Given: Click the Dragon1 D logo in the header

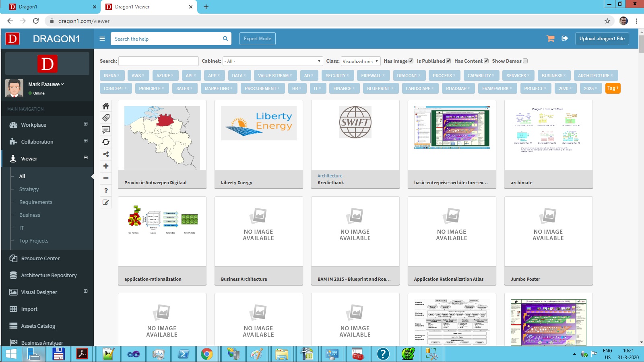Looking at the screenshot, I should (12, 39).
